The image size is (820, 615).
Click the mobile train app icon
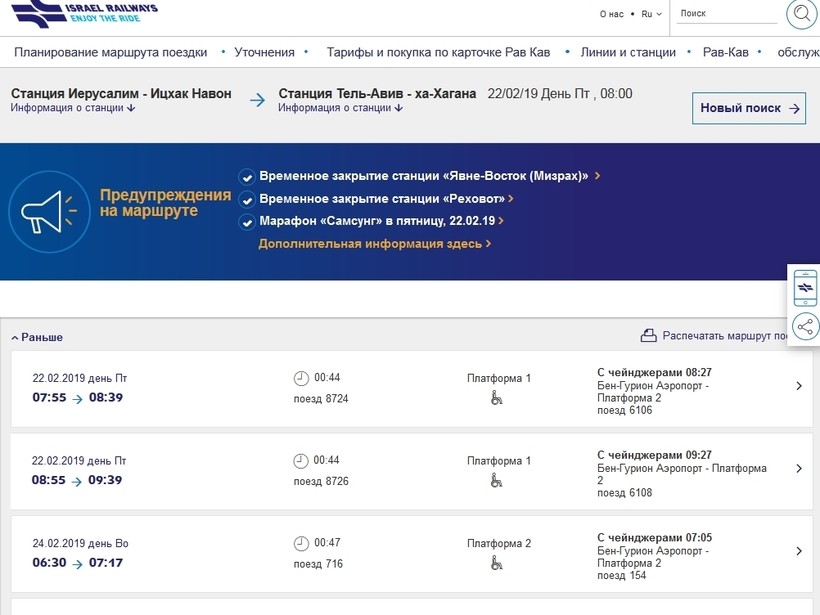coord(805,288)
